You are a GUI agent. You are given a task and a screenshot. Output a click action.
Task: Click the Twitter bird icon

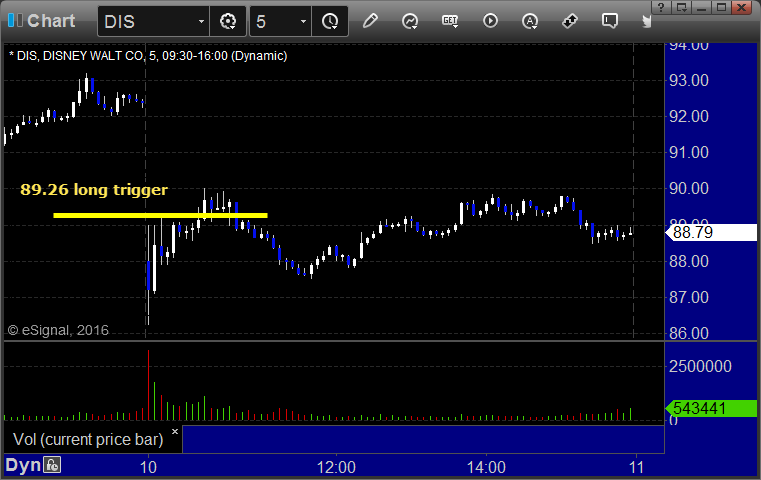pyautogui.click(x=646, y=21)
